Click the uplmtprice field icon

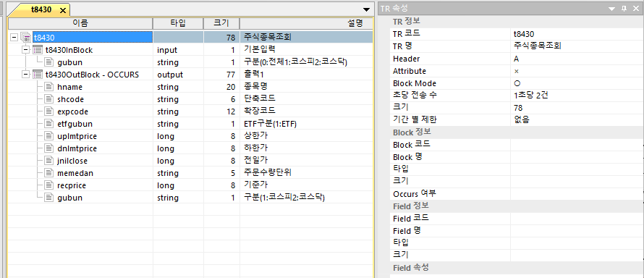tap(49, 136)
